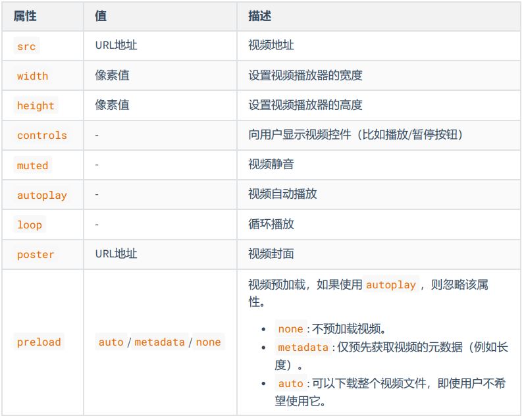524x420 pixels.
Task: Click 'auto' in the preload value cell
Action: pos(111,342)
